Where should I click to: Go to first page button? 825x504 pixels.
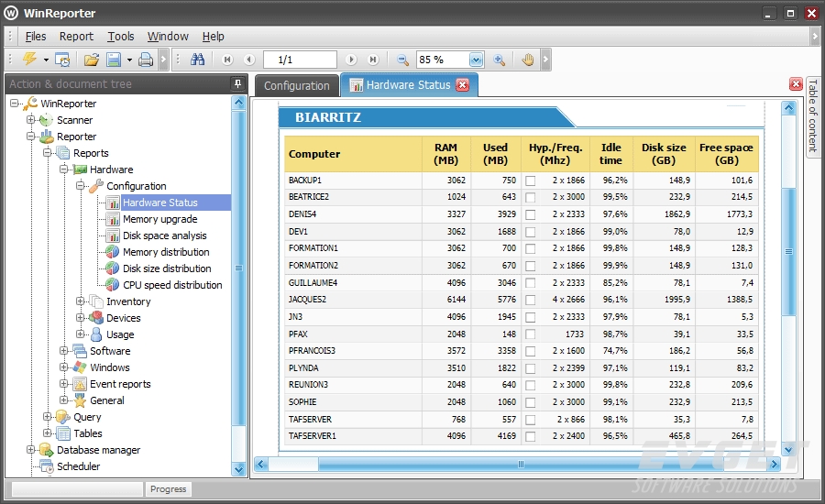point(227,60)
